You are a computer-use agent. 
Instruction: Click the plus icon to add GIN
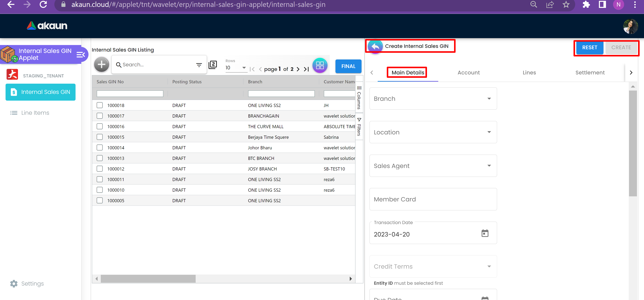click(101, 65)
